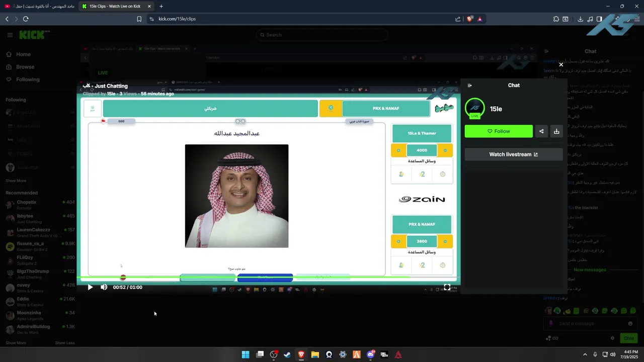
Task: Enter fullscreen for the clip
Action: point(447,287)
